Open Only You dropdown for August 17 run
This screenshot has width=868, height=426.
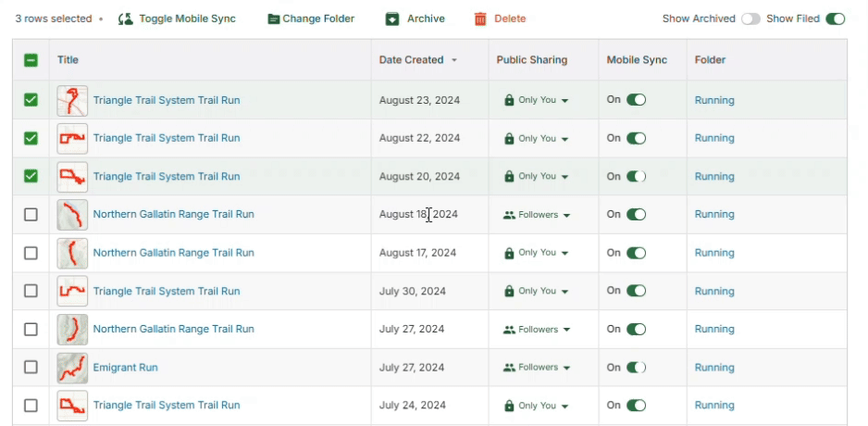[x=564, y=253]
